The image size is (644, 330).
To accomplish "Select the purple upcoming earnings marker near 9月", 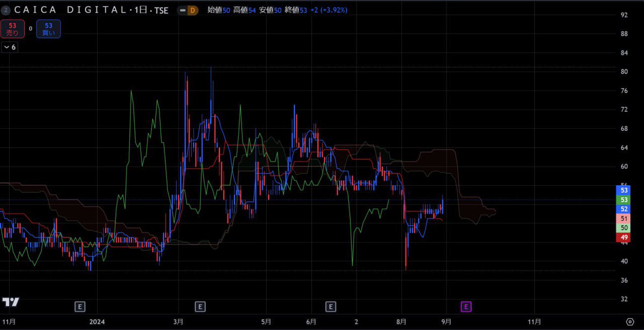I will [465, 306].
